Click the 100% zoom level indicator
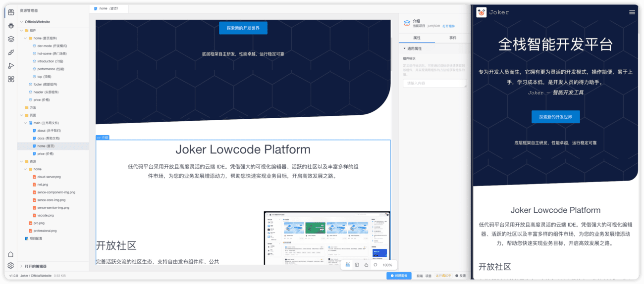Viewport: 644px width, 284px height. pyautogui.click(x=387, y=265)
